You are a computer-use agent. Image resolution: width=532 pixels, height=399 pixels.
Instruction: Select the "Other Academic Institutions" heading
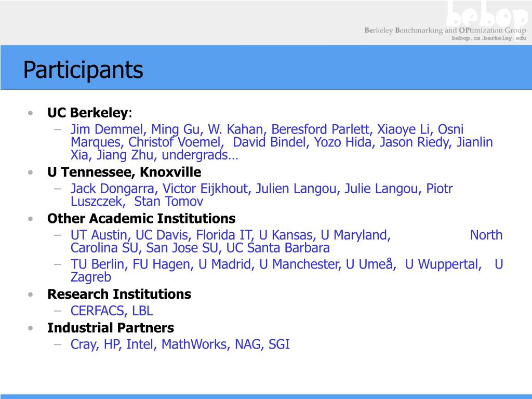141,219
